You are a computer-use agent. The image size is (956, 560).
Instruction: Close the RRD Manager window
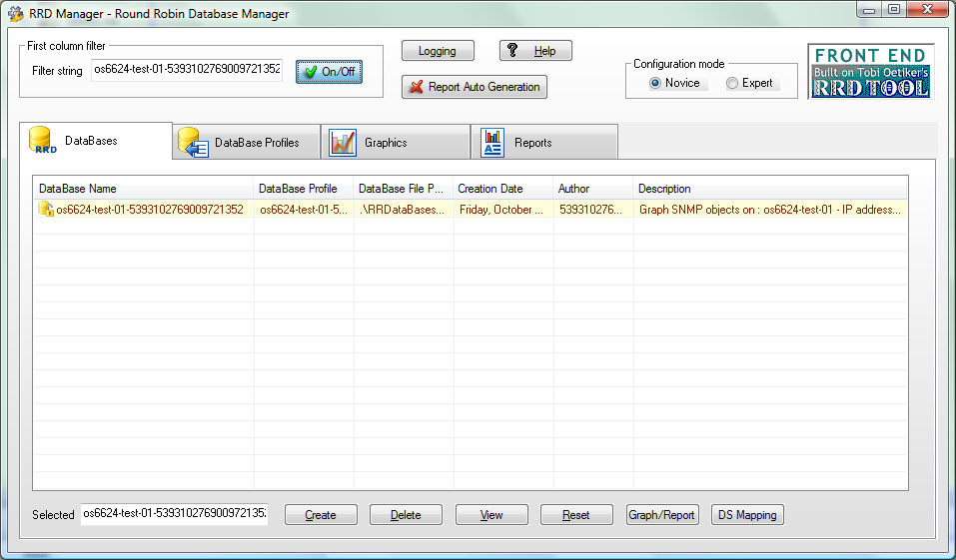click(927, 10)
